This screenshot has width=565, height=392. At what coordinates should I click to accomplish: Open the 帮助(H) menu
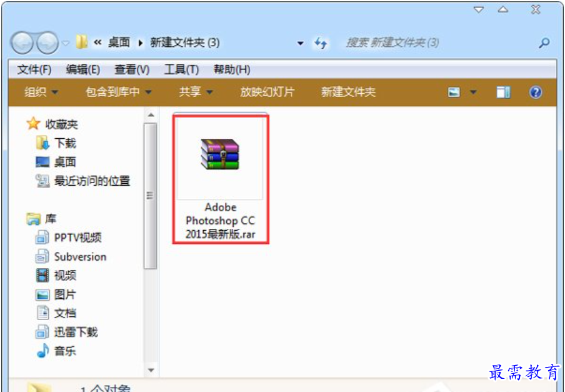232,69
